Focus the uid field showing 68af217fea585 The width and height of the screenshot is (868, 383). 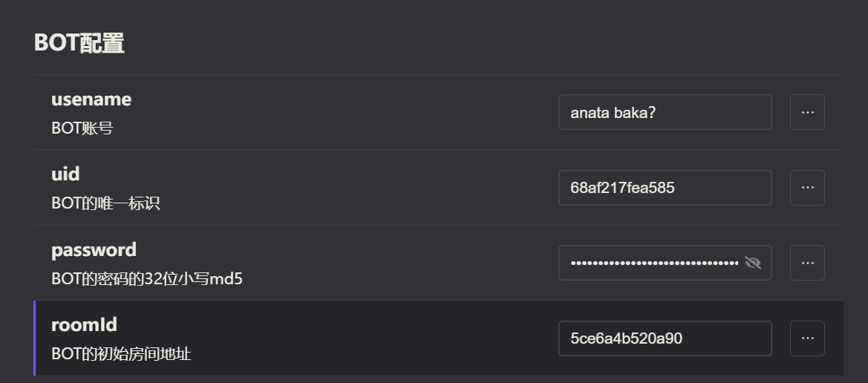coord(665,188)
